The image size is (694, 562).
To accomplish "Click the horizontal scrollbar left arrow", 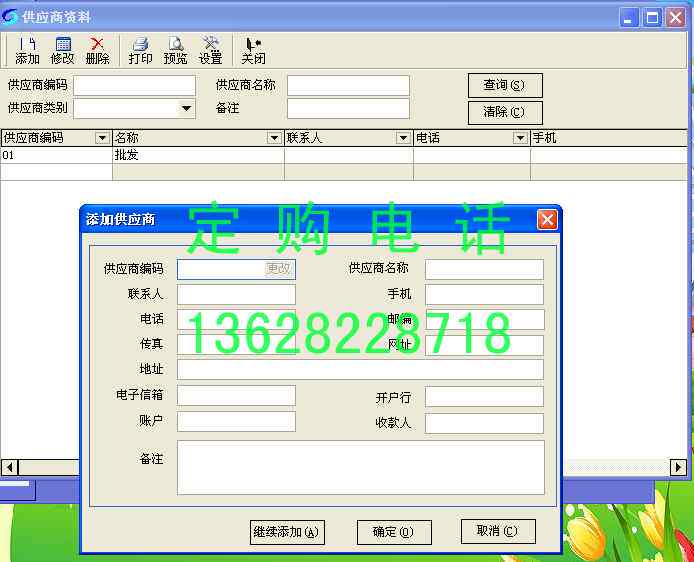I will (x=9, y=467).
